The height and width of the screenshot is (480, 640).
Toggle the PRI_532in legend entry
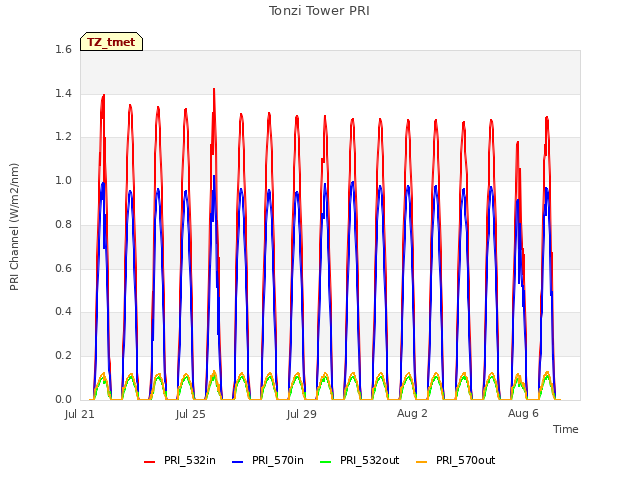[x=180, y=460]
